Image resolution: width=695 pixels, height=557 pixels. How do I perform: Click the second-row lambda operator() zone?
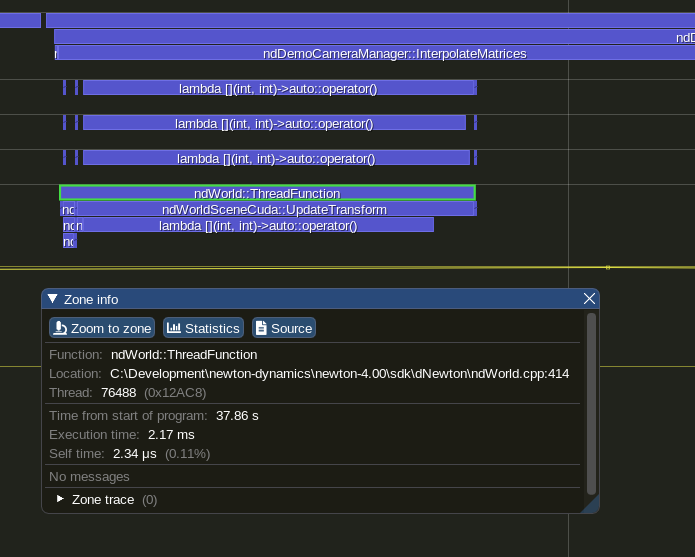click(x=274, y=123)
